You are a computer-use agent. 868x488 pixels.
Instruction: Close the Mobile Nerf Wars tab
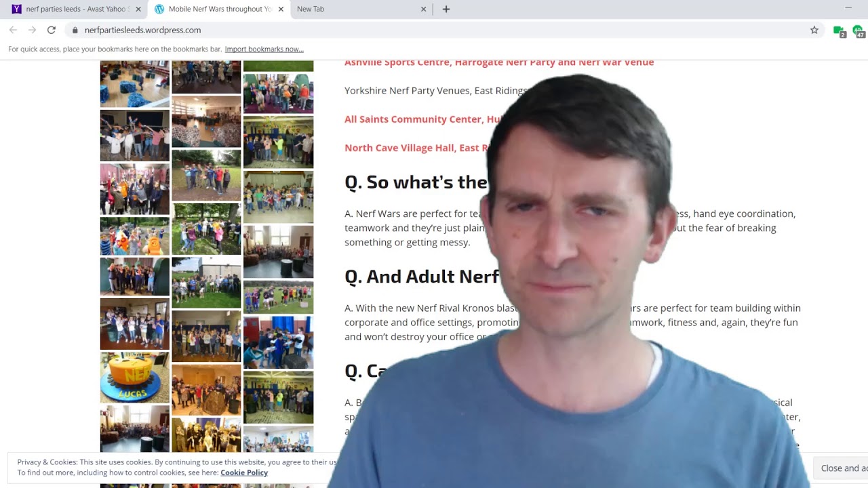[x=281, y=9]
